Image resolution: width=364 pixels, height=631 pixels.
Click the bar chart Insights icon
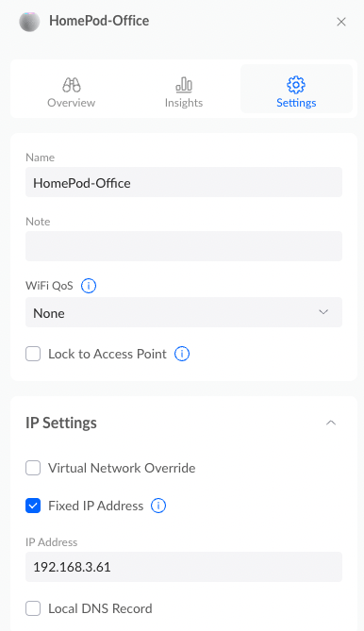point(184,85)
